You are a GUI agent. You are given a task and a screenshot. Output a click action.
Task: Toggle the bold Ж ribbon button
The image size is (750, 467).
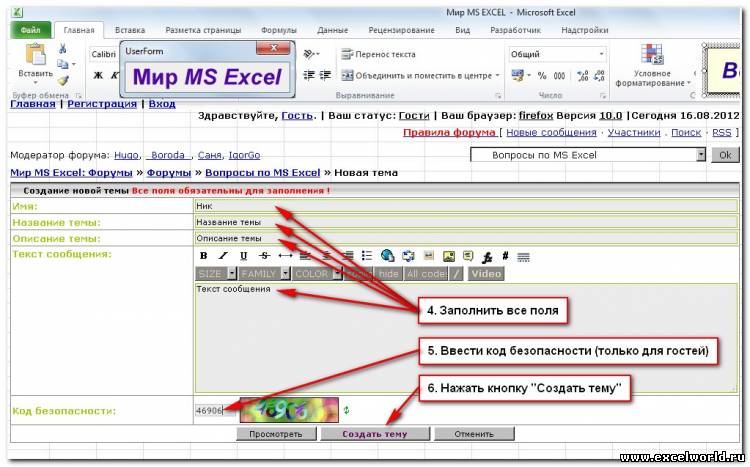pyautogui.click(x=98, y=75)
